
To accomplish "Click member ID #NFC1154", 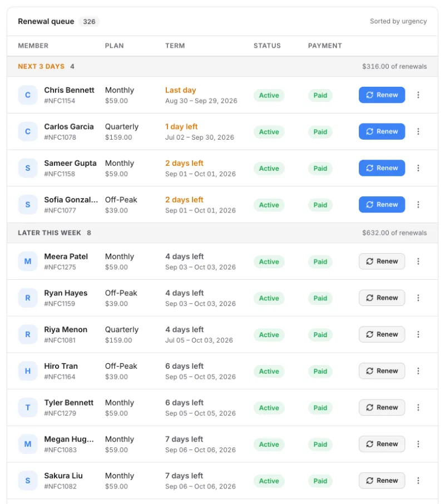I will point(60,101).
